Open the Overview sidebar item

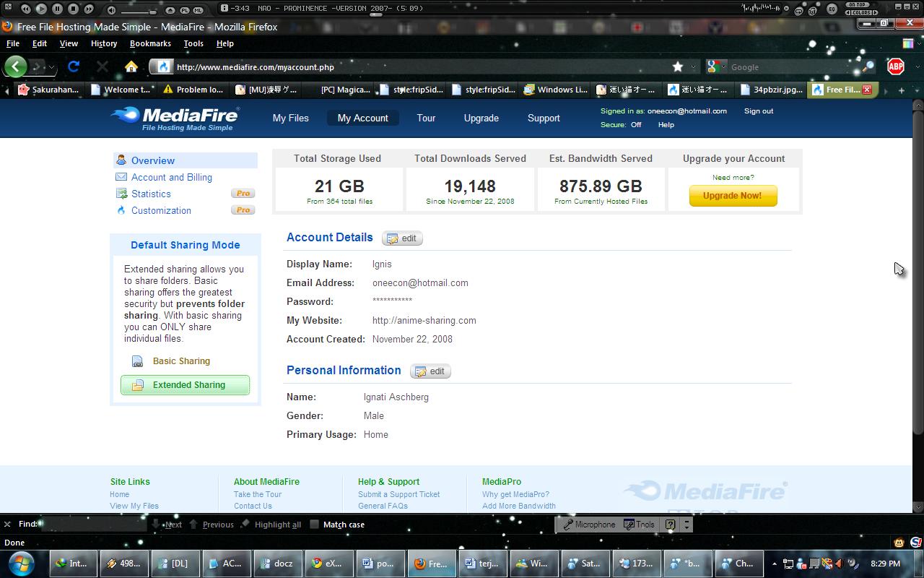coord(185,160)
